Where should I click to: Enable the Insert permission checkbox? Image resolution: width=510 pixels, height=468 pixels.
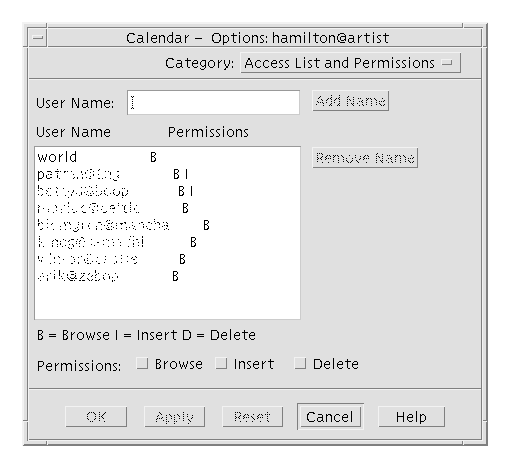pyautogui.click(x=221, y=363)
